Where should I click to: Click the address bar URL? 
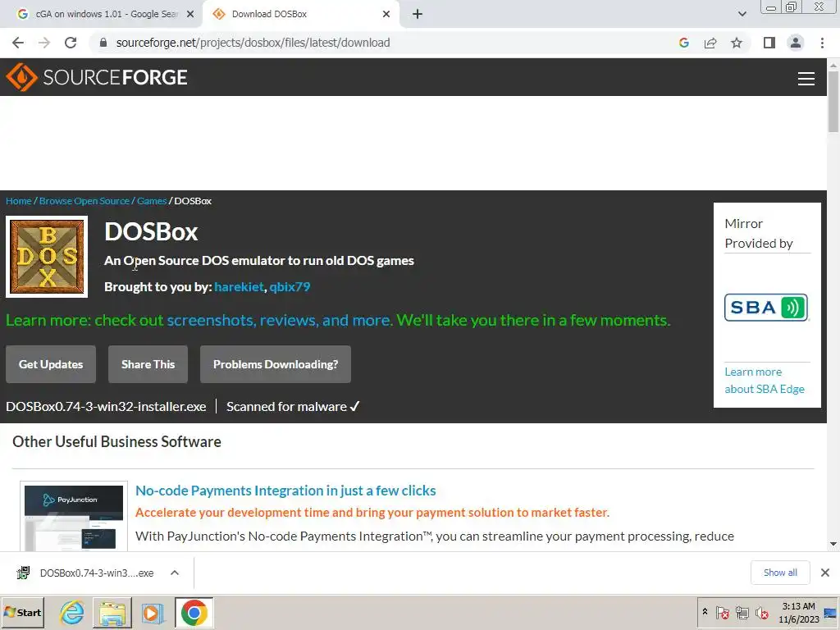(x=253, y=43)
